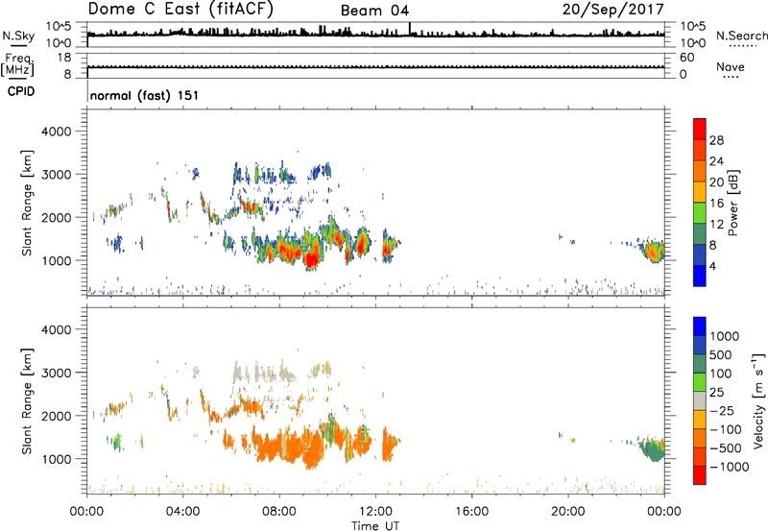
Task: Click the '20:00' time tick label
Action: [x=567, y=512]
